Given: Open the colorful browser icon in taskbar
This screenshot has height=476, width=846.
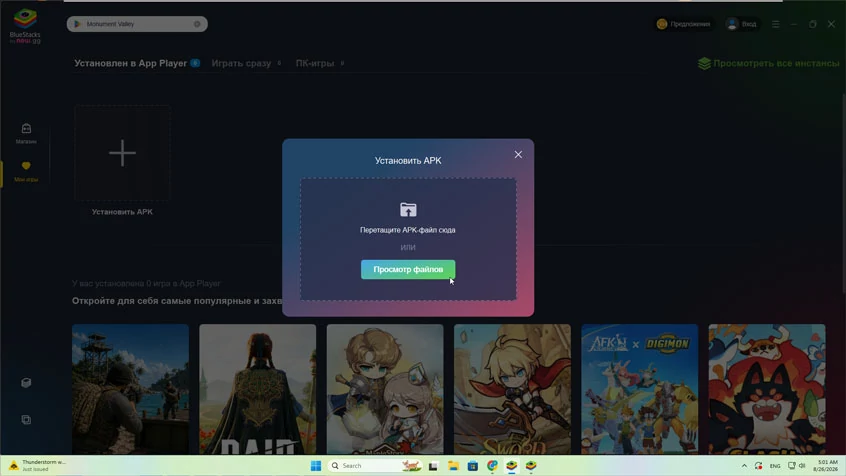Looking at the screenshot, I should tap(492, 466).
